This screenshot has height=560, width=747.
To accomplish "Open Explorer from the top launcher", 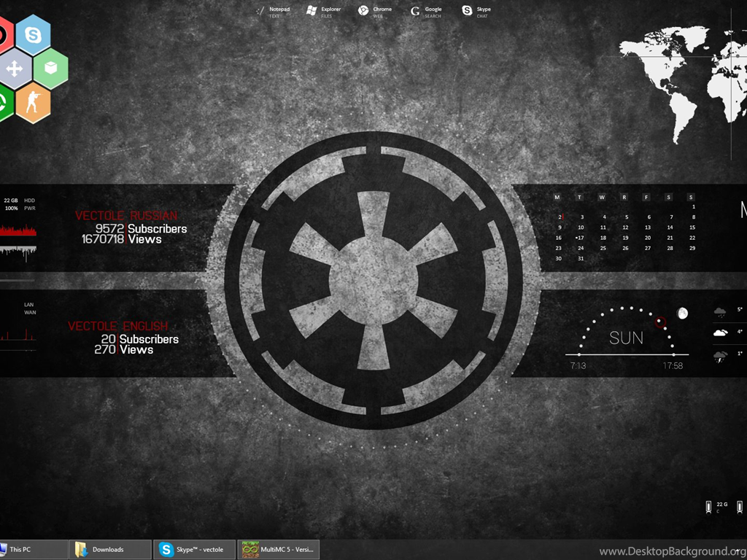I will pyautogui.click(x=323, y=12).
